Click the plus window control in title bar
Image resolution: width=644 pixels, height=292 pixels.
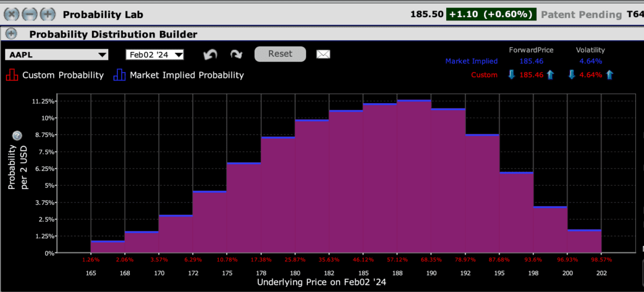pos(49,15)
